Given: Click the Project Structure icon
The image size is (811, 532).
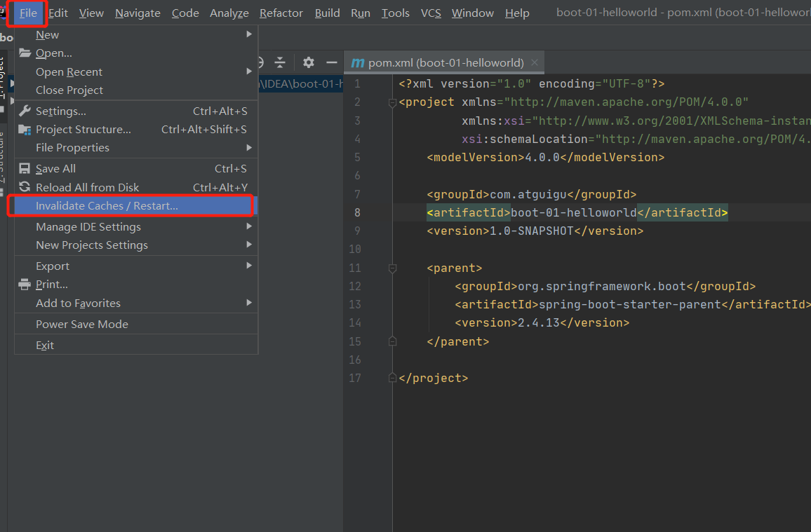Looking at the screenshot, I should click(25, 129).
